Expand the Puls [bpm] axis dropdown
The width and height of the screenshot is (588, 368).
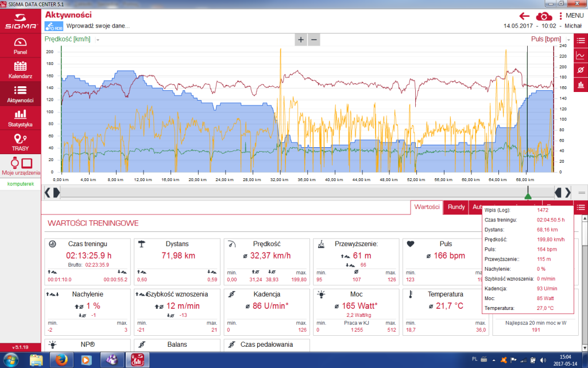(566, 40)
